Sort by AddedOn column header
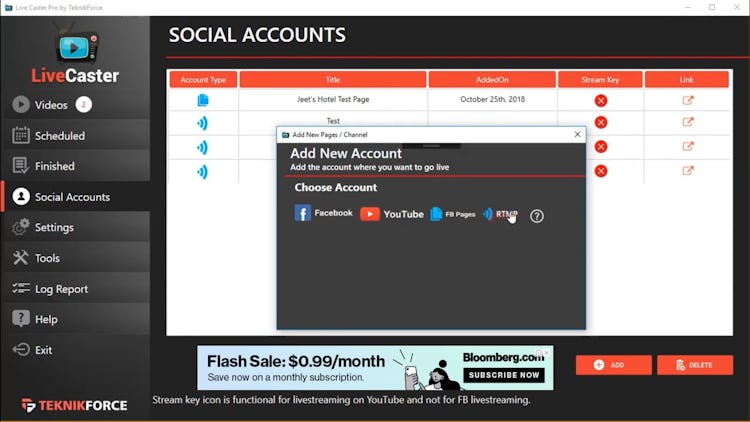The image size is (750, 422). (492, 80)
